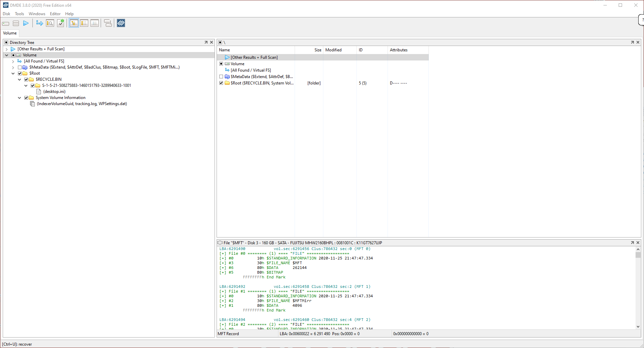Click the MFT panel scroll down arrow

click(638, 326)
